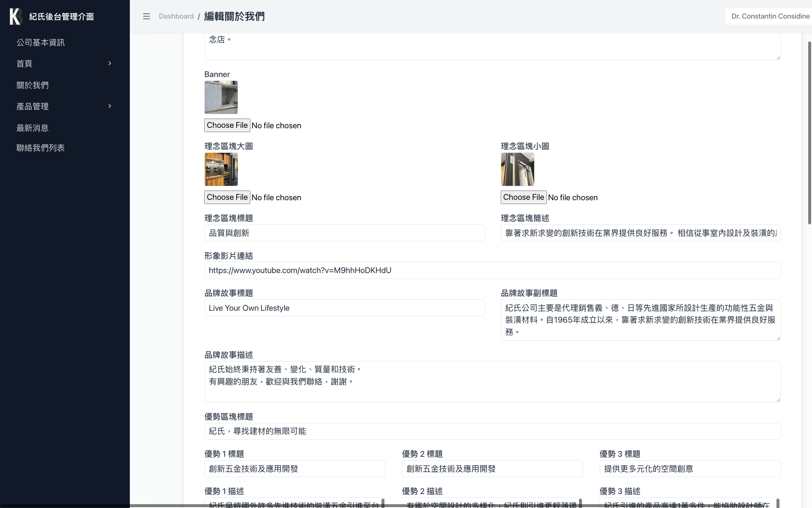Select 關於我們 in the sidebar
This screenshot has width=812, height=508.
[33, 85]
